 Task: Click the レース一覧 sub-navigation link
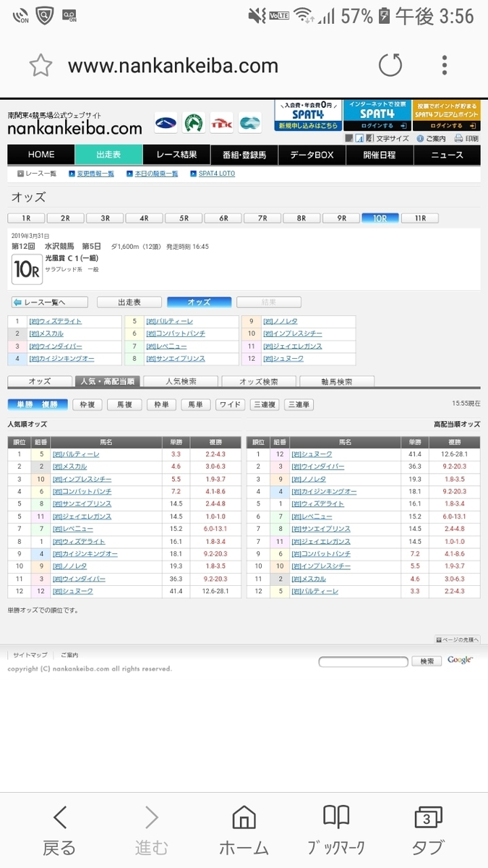[36, 174]
